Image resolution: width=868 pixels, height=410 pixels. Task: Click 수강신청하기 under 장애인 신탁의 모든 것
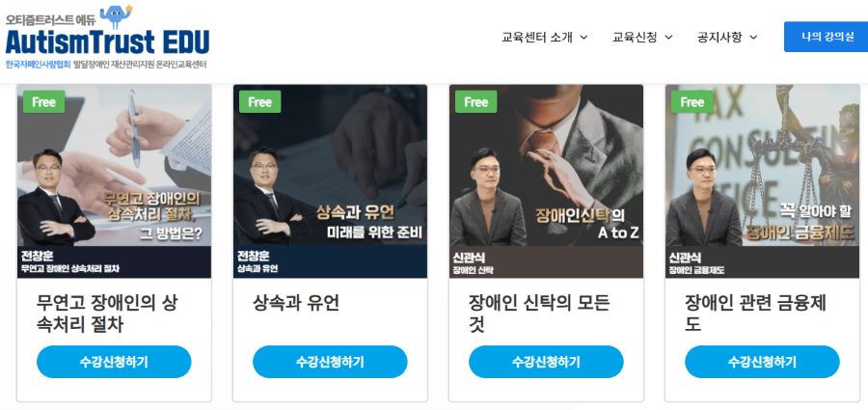546,362
